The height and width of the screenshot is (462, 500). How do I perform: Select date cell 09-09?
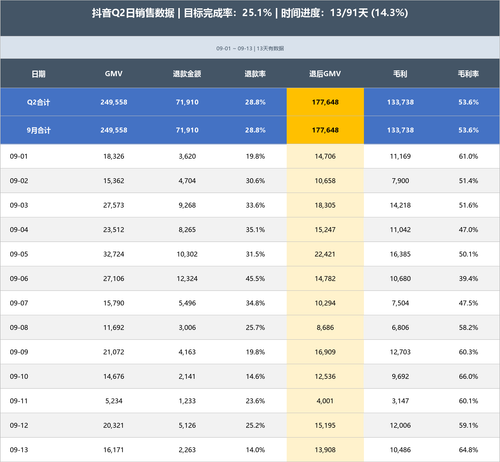pos(19,352)
